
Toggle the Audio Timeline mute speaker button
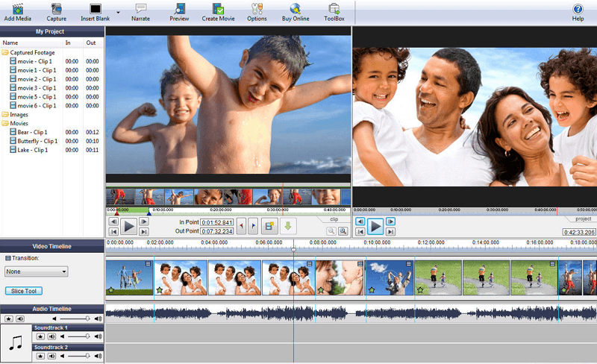(19, 318)
